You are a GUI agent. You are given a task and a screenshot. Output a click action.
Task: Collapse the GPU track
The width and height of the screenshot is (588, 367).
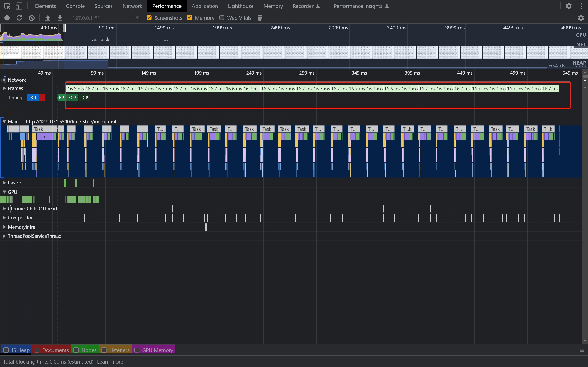(4, 192)
